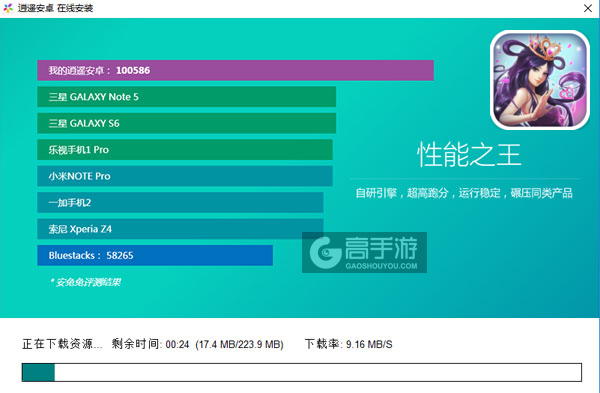Click the '安兔兔评测结果' footnote text
The image size is (600, 393).
(85, 282)
